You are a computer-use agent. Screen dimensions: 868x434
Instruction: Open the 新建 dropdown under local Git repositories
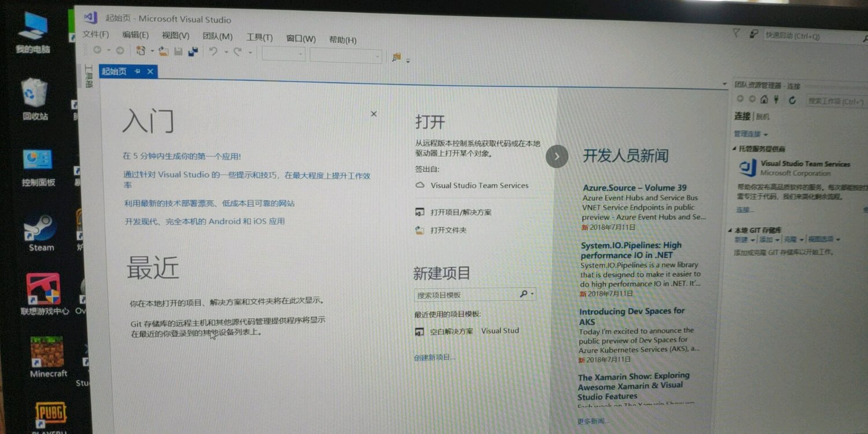point(744,240)
